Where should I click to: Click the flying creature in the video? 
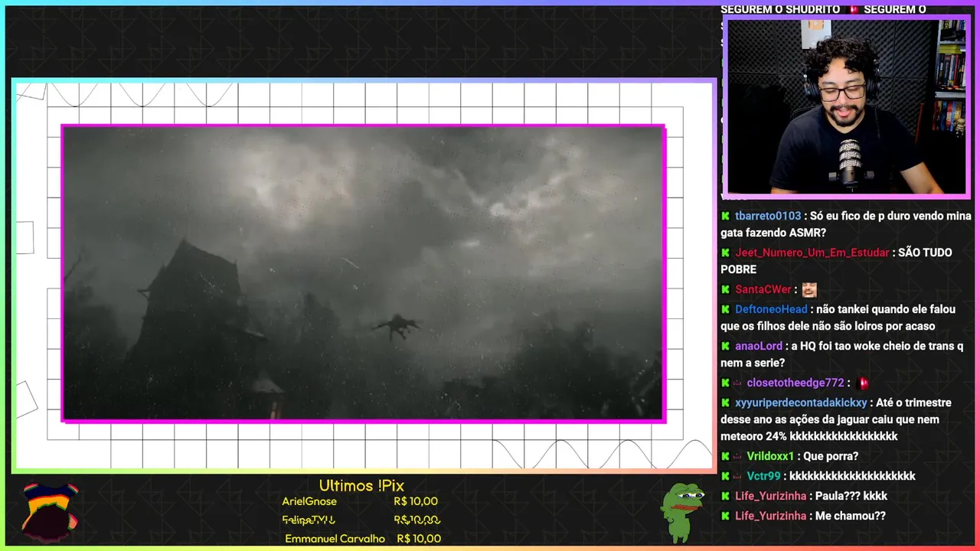(x=397, y=326)
